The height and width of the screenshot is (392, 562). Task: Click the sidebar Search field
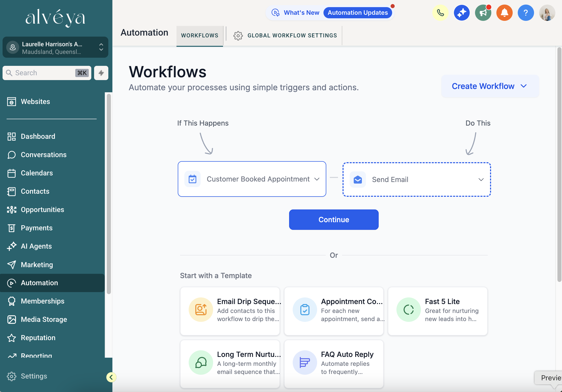click(x=47, y=73)
